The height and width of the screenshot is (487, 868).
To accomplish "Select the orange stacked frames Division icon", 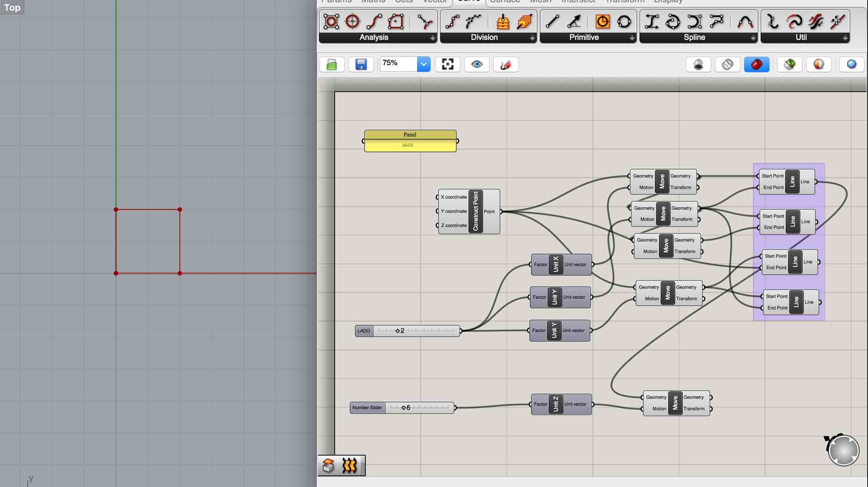I will (524, 21).
